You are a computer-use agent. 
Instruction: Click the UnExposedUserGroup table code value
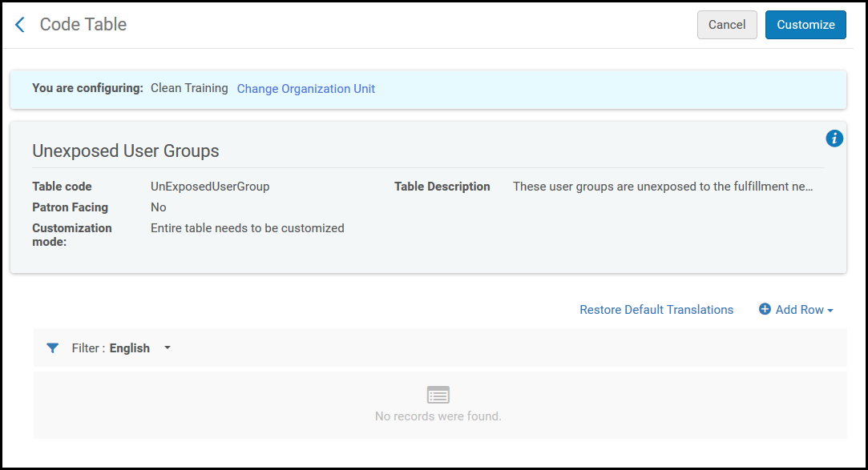(x=210, y=187)
